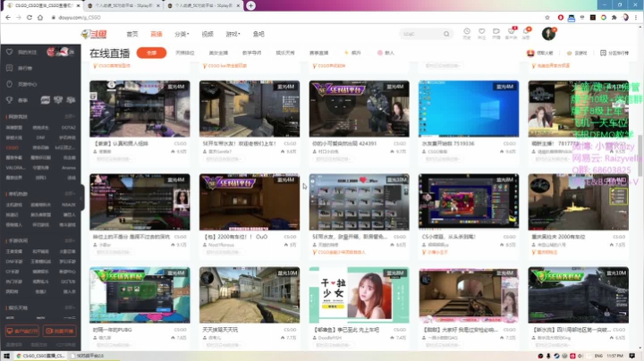Expand 全部 next to 网游竞技 section

(70, 117)
